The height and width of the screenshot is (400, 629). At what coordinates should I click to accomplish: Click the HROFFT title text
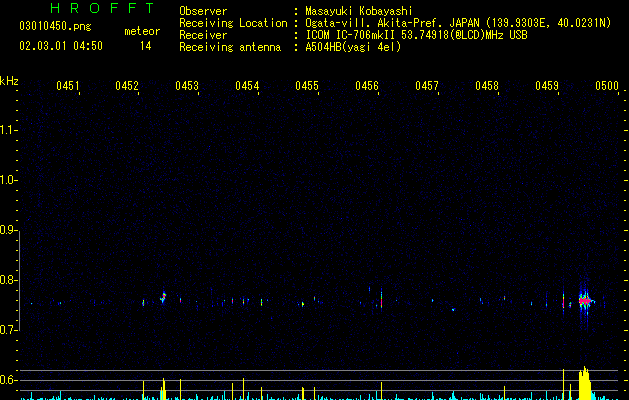pos(102,8)
